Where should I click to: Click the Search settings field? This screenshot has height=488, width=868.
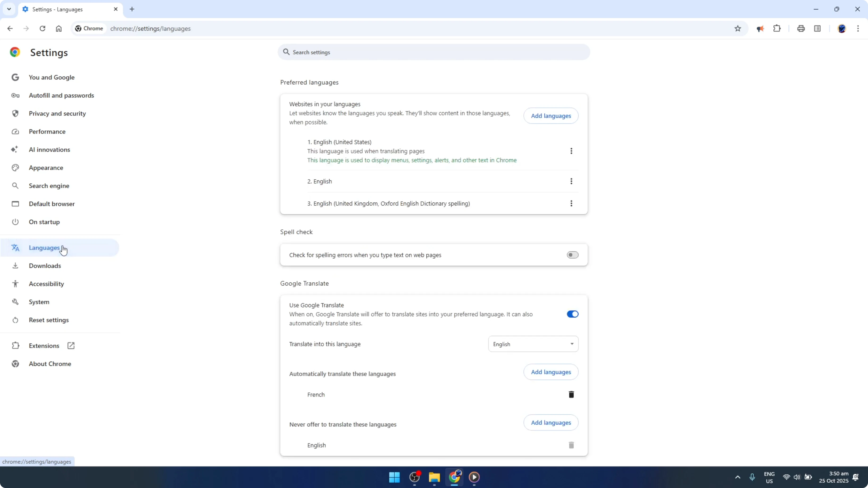pyautogui.click(x=433, y=52)
